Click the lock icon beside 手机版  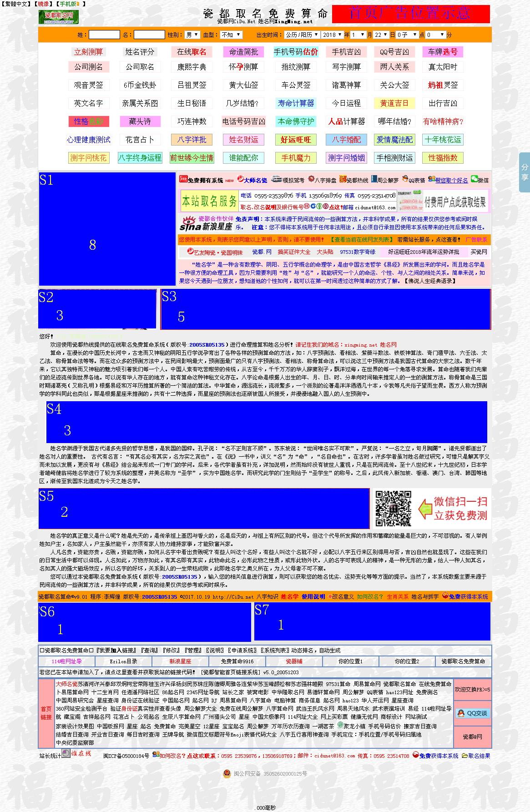point(78,4)
